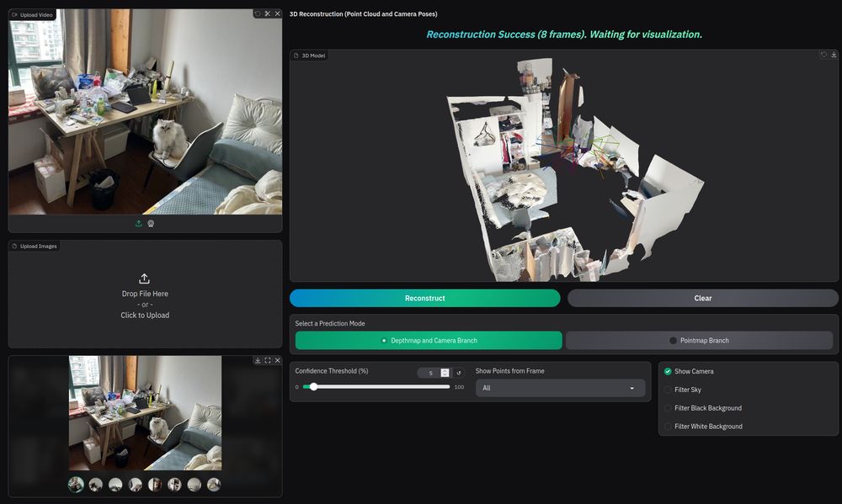The height and width of the screenshot is (504, 842).
Task: Enable the Filter Sky checkbox
Action: (668, 390)
